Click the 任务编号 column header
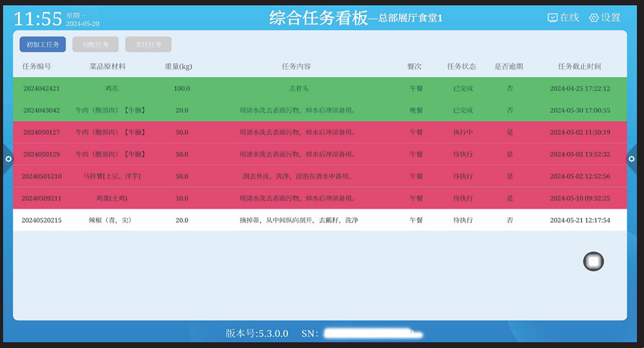The height and width of the screenshot is (348, 644). click(x=37, y=66)
